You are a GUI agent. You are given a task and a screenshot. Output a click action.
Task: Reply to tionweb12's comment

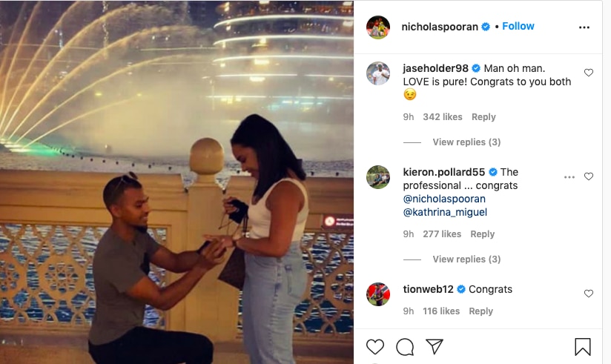[x=480, y=311]
